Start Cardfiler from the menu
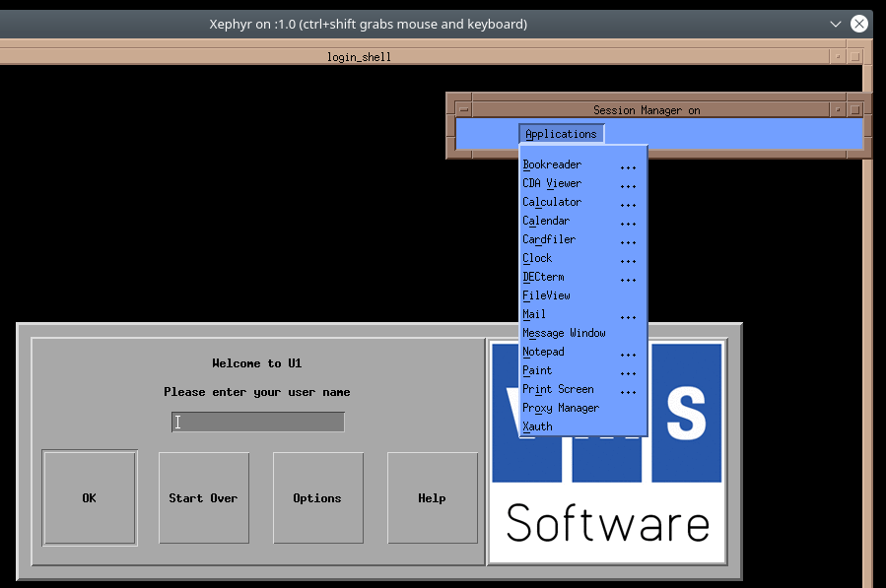 click(549, 239)
